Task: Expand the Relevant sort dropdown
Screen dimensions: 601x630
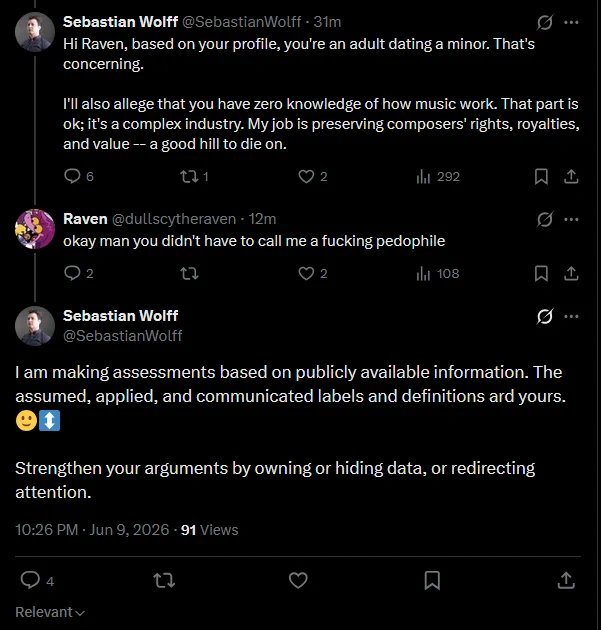Action: pyautogui.click(x=50, y=612)
